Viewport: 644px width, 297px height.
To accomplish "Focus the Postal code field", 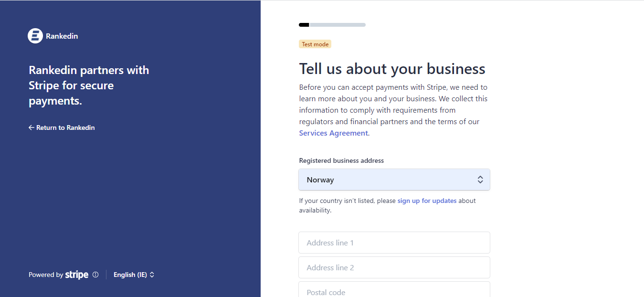I will pyautogui.click(x=394, y=289).
